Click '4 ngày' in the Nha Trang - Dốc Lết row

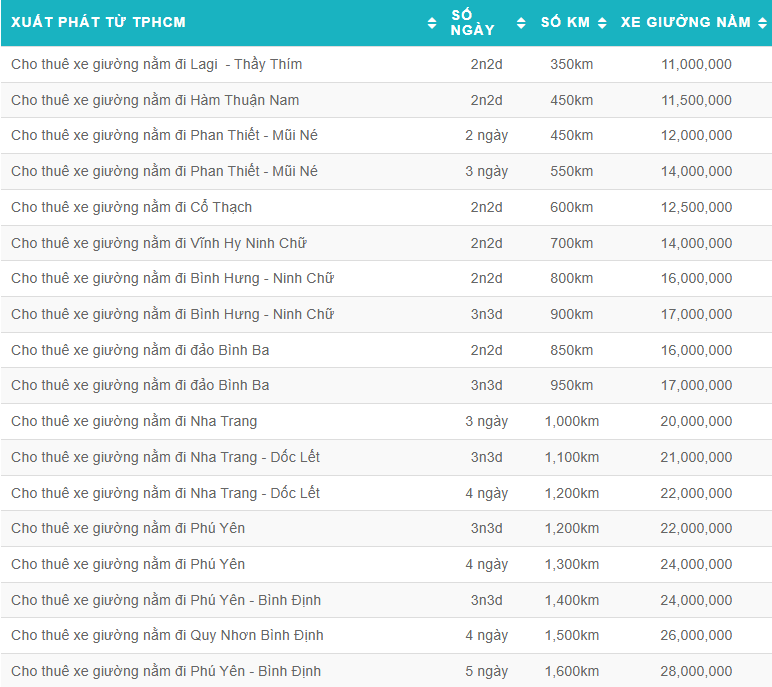tap(486, 493)
